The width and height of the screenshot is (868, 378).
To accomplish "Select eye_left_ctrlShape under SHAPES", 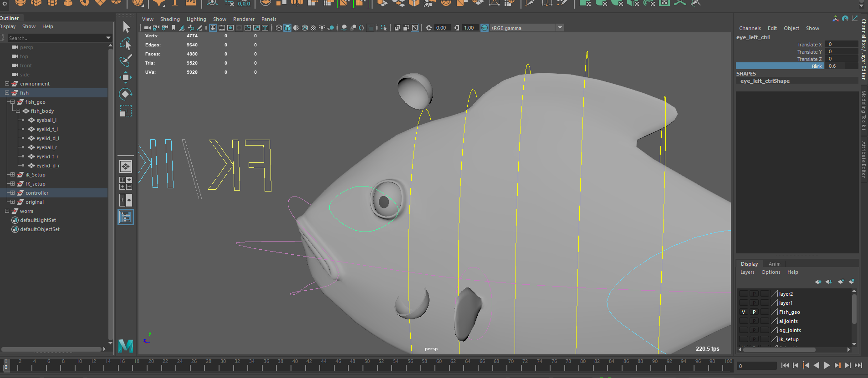I will click(x=765, y=81).
